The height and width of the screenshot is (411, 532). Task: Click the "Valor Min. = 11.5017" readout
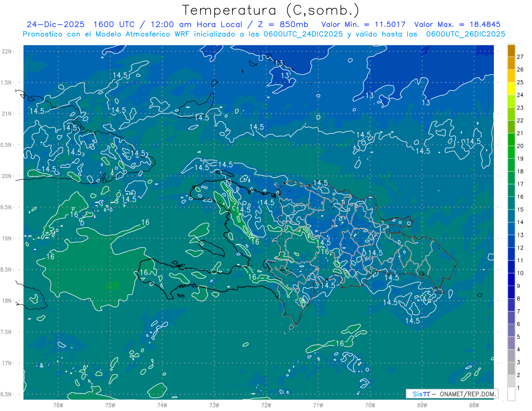click(363, 24)
